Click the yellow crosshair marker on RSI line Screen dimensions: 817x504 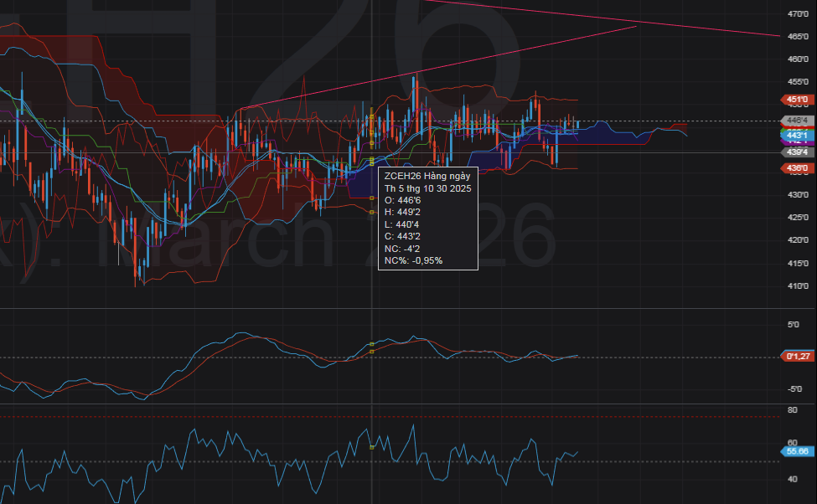(x=371, y=448)
